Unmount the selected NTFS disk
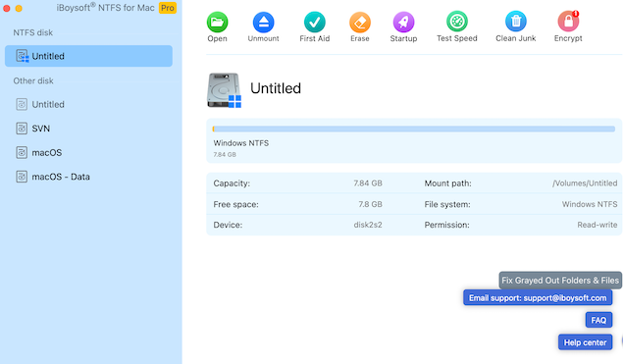Screen dimensions: 623x364 263,23
